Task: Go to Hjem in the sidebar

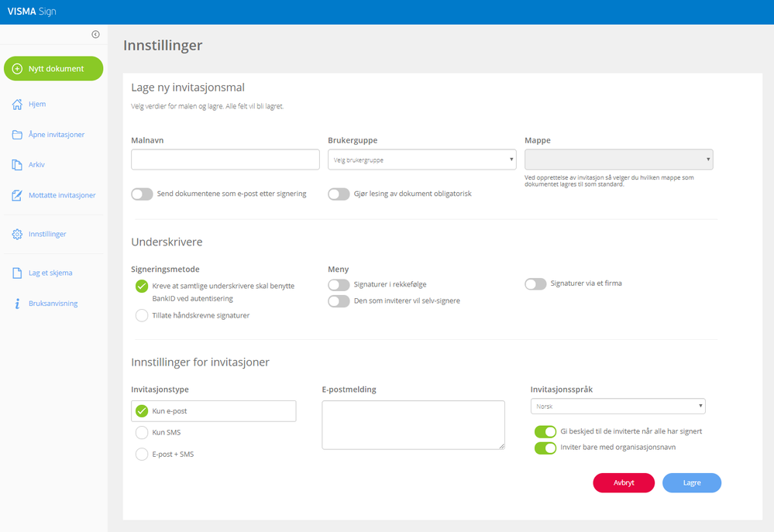Action: point(37,104)
